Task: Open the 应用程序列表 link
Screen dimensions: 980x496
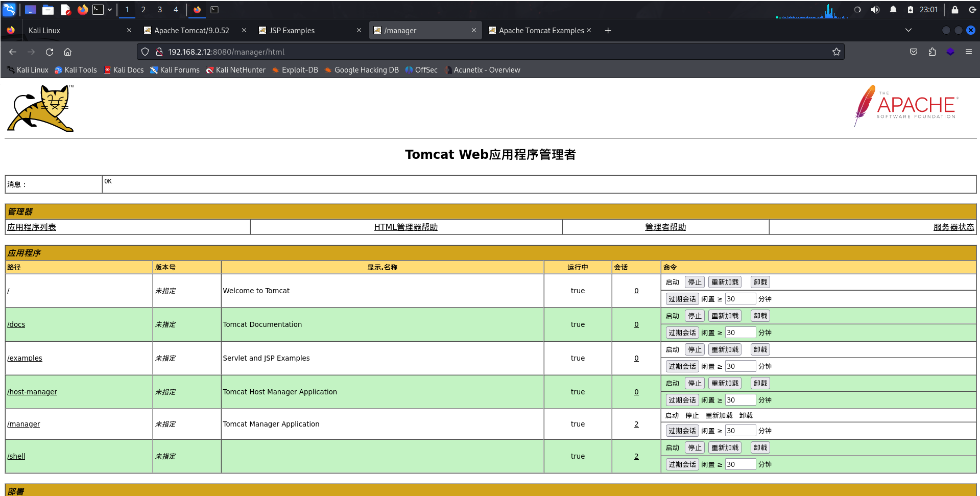Action: (x=32, y=227)
